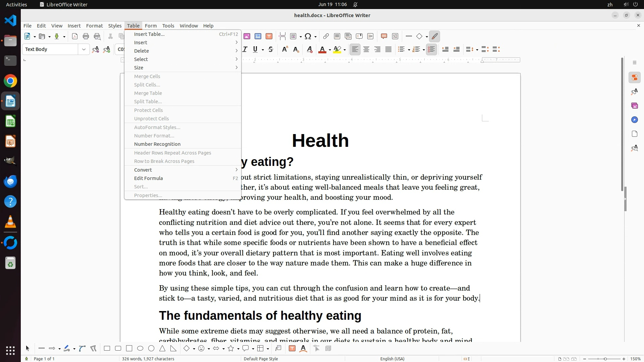The height and width of the screenshot is (362, 644).
Task: Click Edit Formula menu entry
Action: point(148,178)
